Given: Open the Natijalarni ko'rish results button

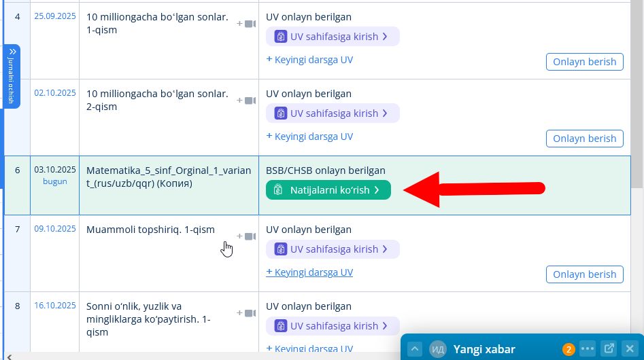Looking at the screenshot, I should click(x=328, y=190).
